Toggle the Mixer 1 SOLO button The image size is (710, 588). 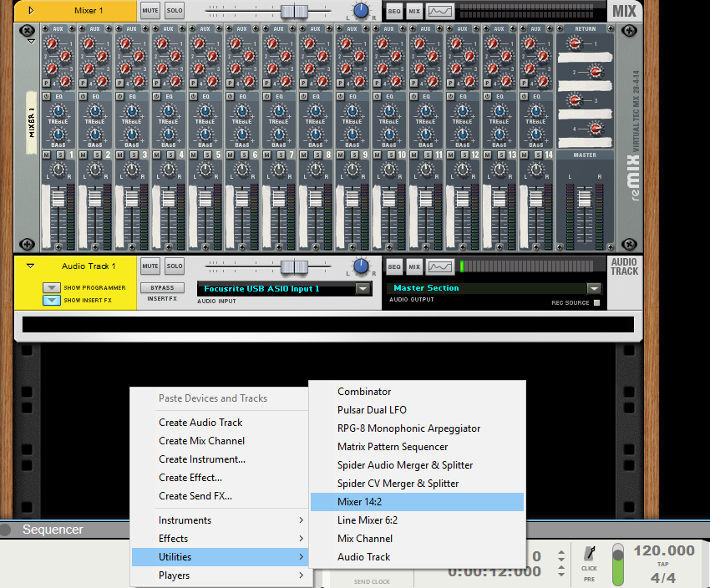175,10
